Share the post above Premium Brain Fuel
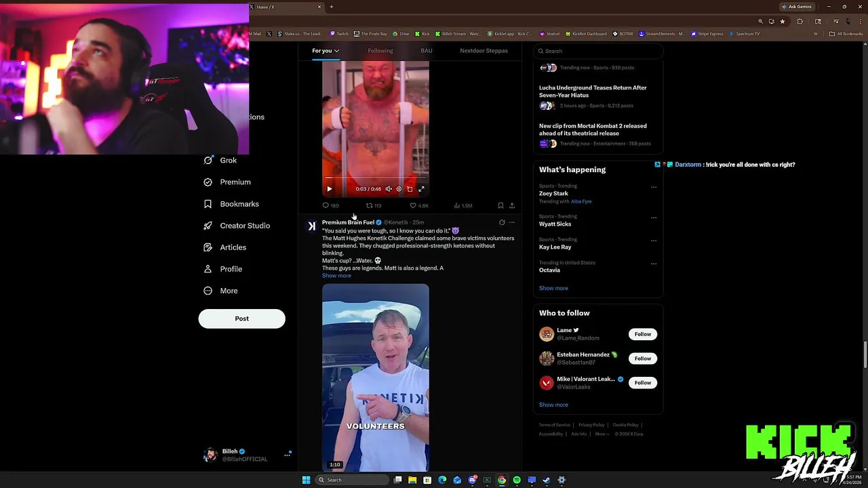The image size is (868, 488). 512,205
